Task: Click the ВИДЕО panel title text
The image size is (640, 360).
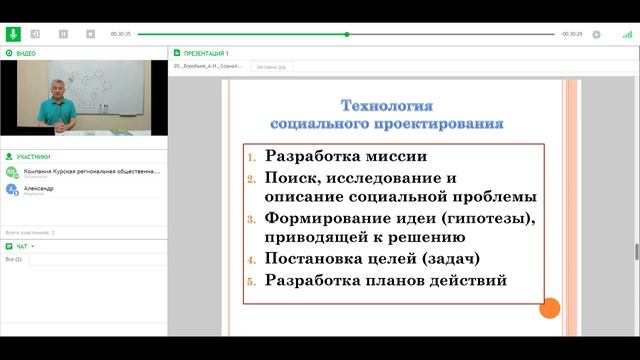Action: pyautogui.click(x=26, y=53)
